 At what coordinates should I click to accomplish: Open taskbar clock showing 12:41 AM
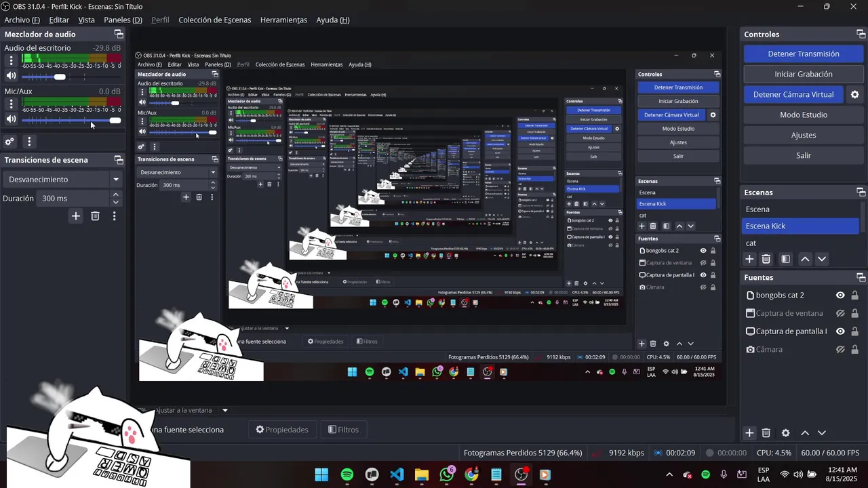(841, 474)
